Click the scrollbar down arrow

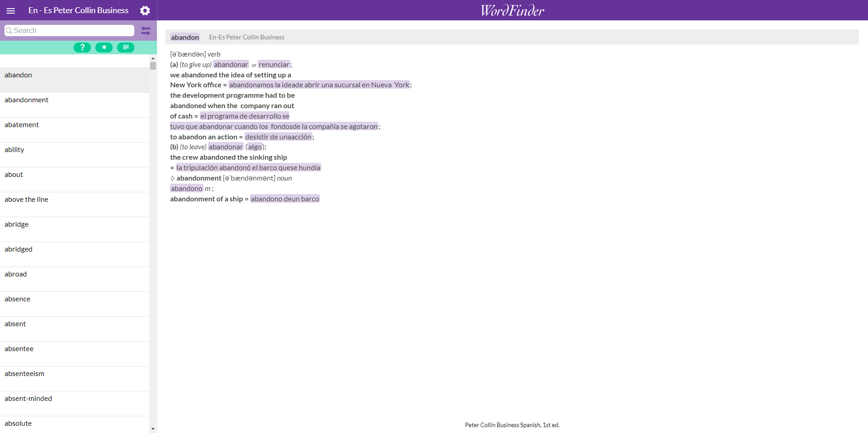click(152, 428)
